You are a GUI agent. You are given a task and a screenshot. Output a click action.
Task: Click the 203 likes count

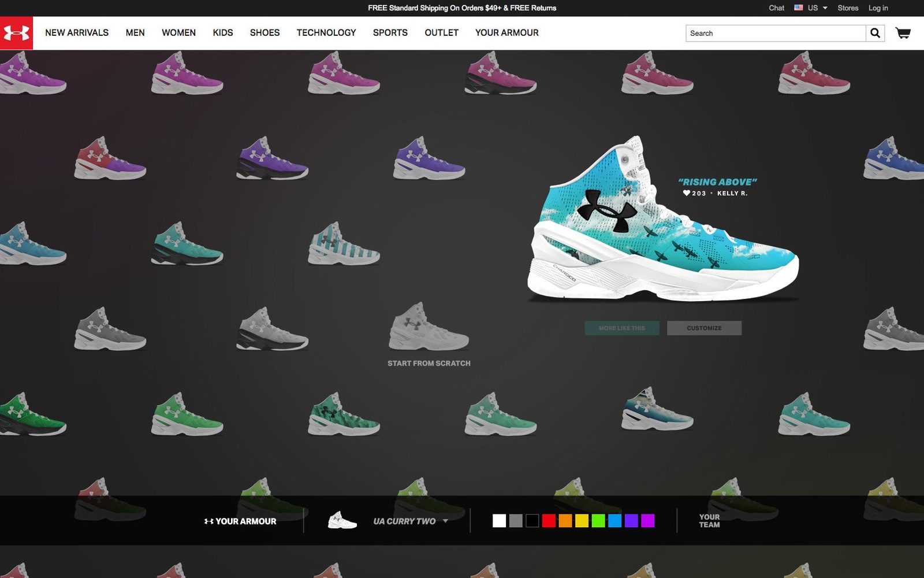pos(699,194)
